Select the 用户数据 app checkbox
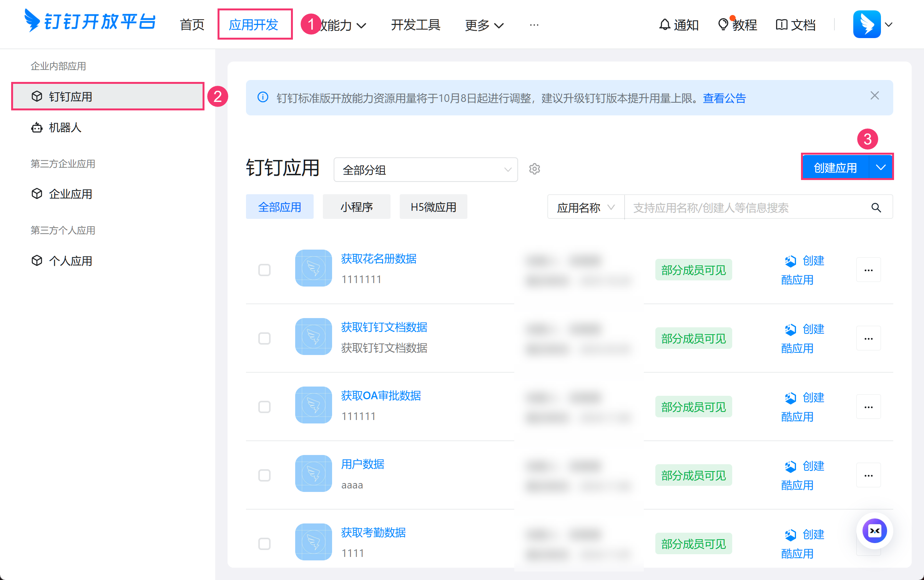This screenshot has width=924, height=580. point(264,475)
